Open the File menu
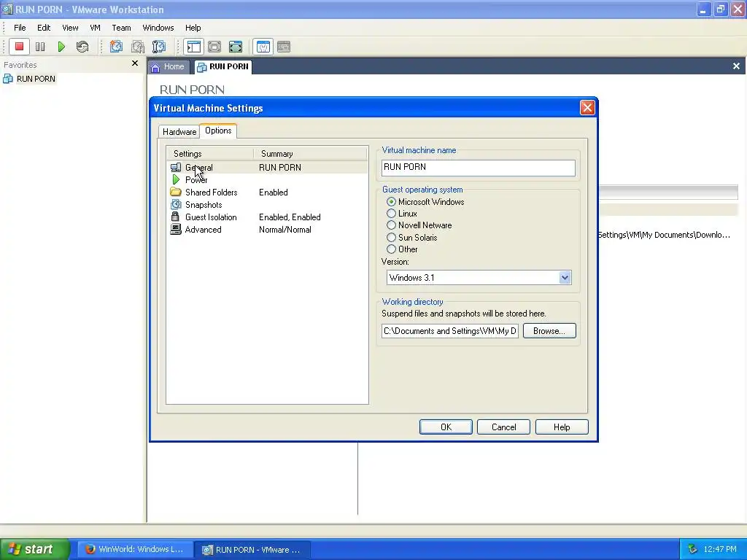 tap(20, 28)
